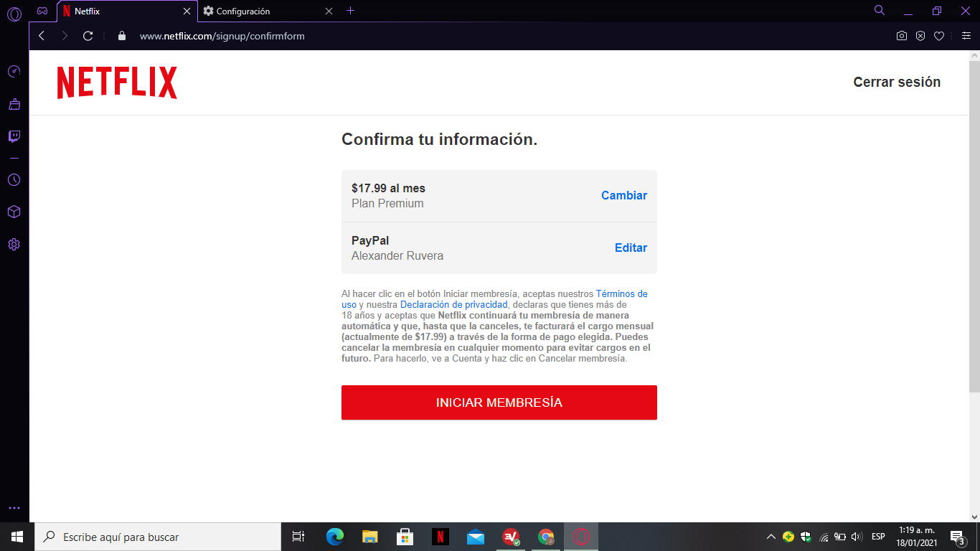Open ExpressVPN from the taskbar
The width and height of the screenshot is (980, 551).
pyautogui.click(x=511, y=537)
